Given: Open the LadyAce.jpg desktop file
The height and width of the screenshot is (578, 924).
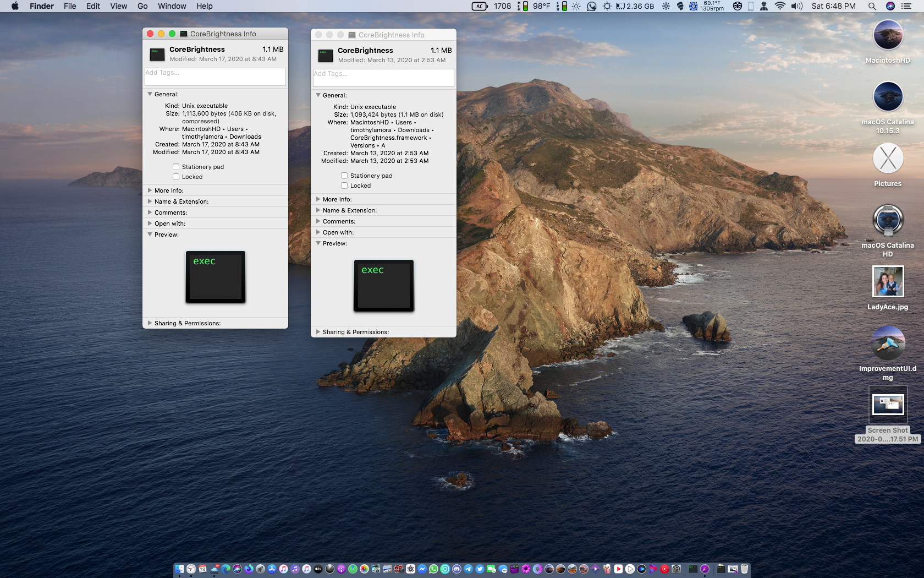Looking at the screenshot, I should pyautogui.click(x=888, y=281).
